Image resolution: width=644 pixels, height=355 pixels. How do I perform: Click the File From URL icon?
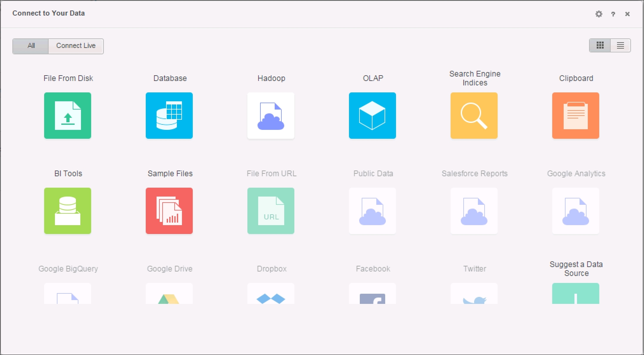pos(271,211)
